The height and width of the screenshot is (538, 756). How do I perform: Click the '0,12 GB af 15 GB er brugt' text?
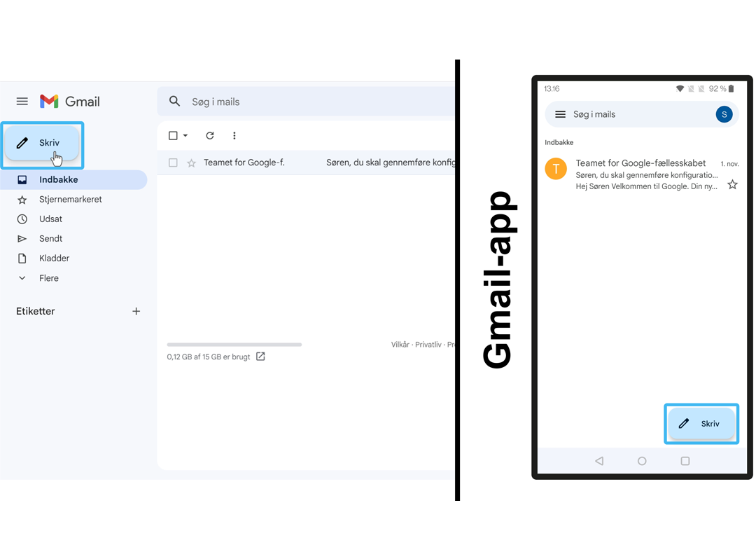pos(209,357)
